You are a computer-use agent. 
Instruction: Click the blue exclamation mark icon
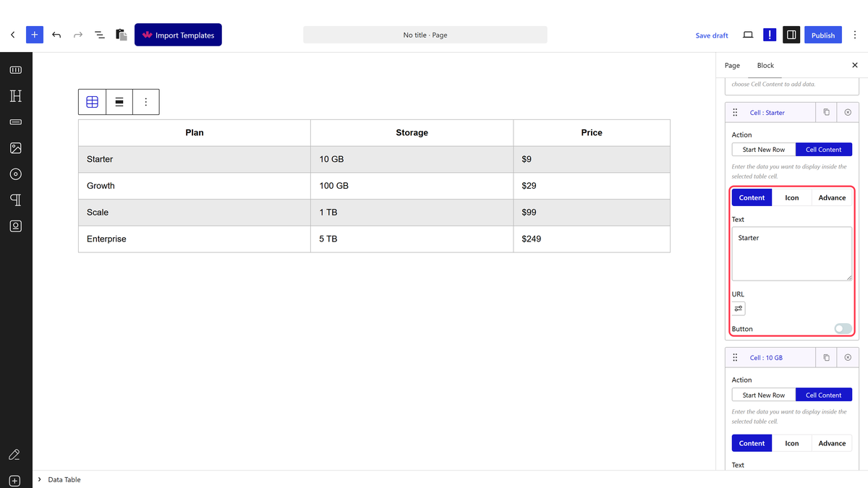click(770, 35)
